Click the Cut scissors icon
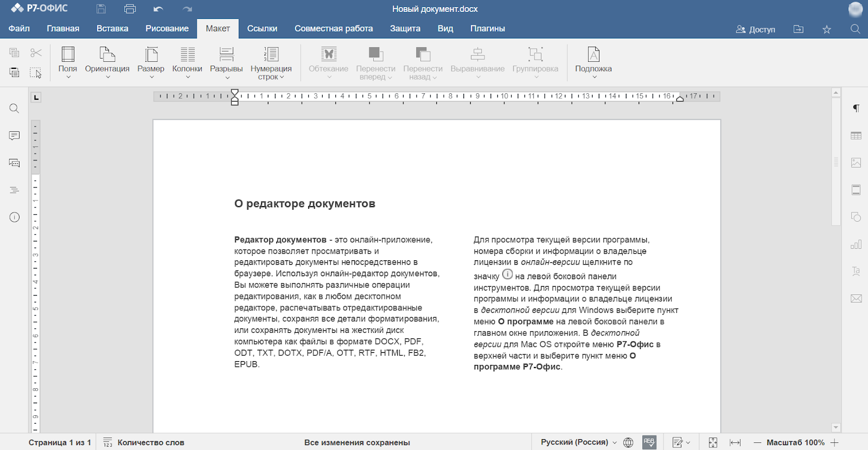The height and width of the screenshot is (450, 868). pos(36,53)
